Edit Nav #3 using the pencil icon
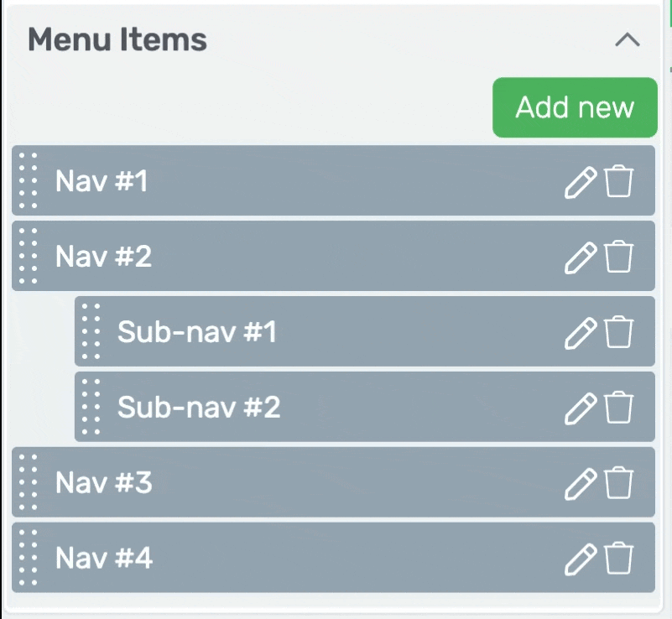Viewport: 672px width, 619px height. 581,484
